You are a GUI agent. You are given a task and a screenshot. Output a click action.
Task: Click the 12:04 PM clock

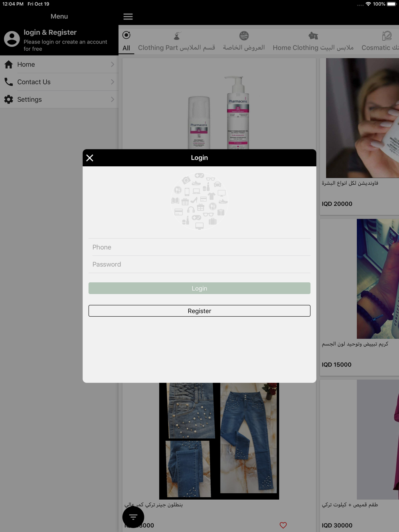tap(13, 4)
